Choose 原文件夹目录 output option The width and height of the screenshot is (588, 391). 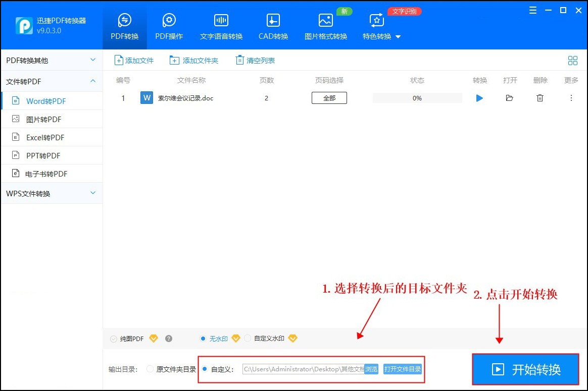pyautogui.click(x=150, y=369)
